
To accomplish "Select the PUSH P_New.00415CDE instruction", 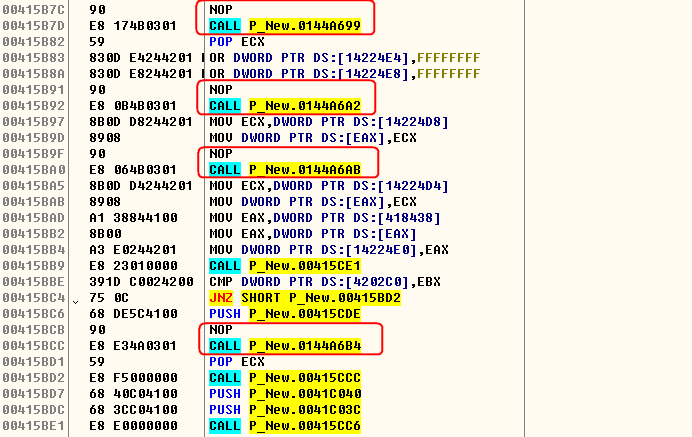I will (x=285, y=314).
